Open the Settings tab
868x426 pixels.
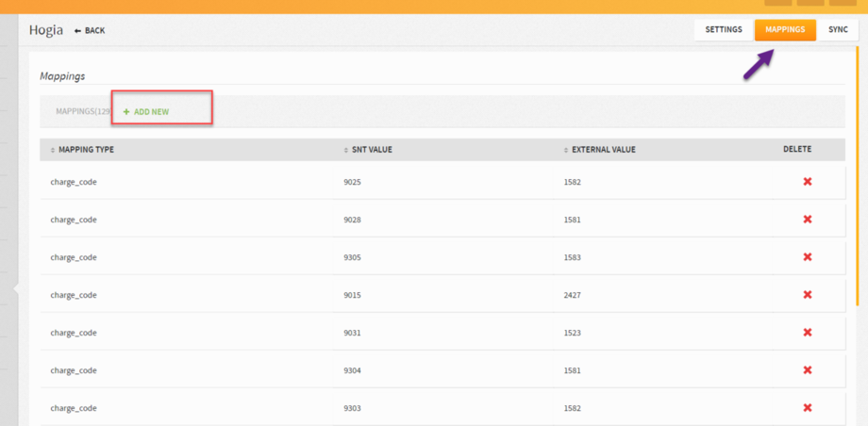click(724, 30)
